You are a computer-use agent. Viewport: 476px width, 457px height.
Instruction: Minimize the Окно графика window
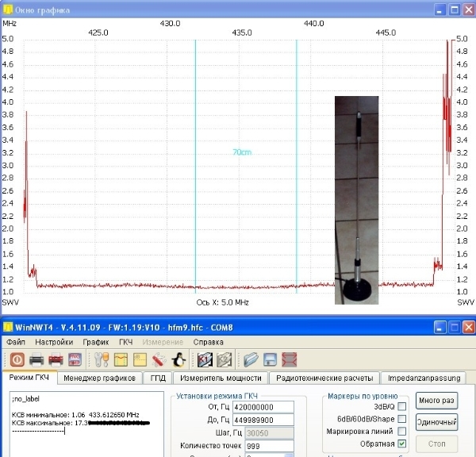440,10
